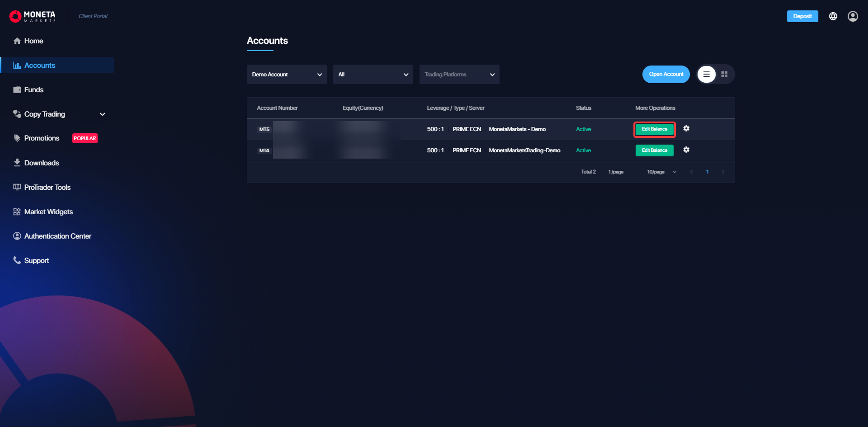Image resolution: width=868 pixels, height=427 pixels.
Task: Click Leverage / Type / Server header
Action: pyautogui.click(x=456, y=108)
